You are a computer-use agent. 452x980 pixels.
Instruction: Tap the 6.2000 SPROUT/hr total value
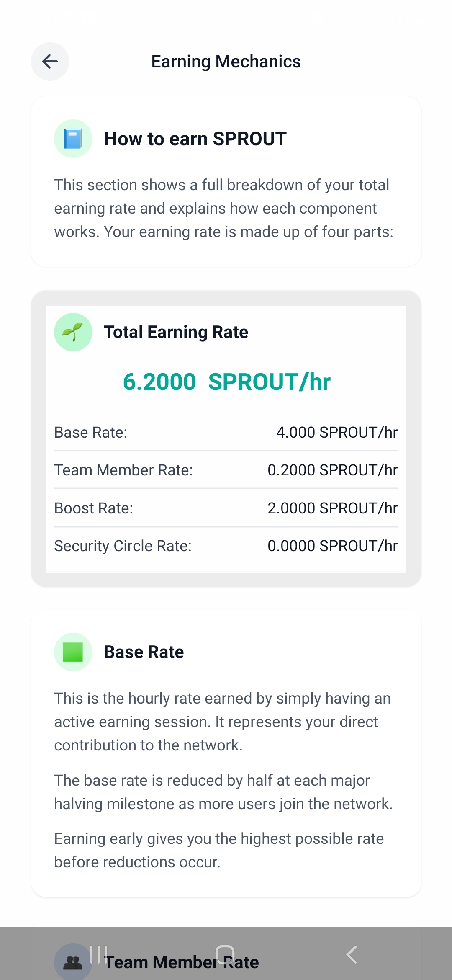tap(226, 382)
